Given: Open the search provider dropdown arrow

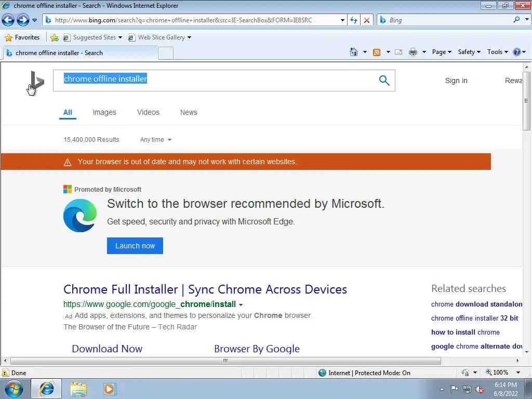Looking at the screenshot, I should pos(527,20).
